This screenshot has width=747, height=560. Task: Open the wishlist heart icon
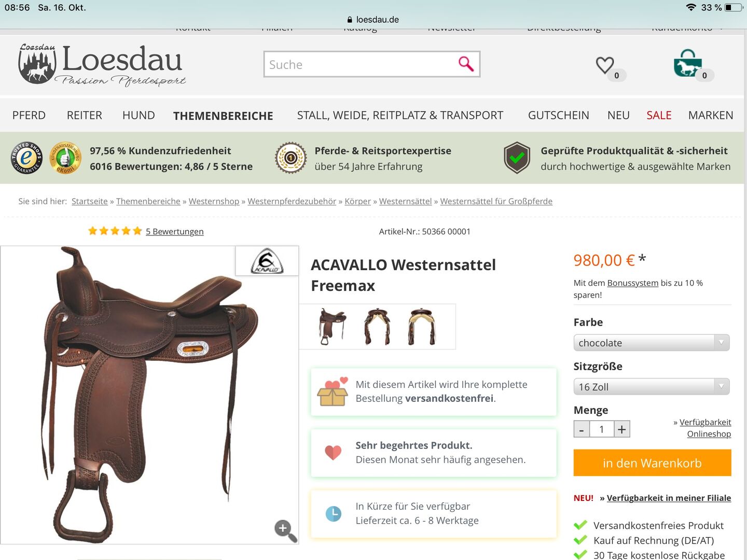tap(605, 65)
